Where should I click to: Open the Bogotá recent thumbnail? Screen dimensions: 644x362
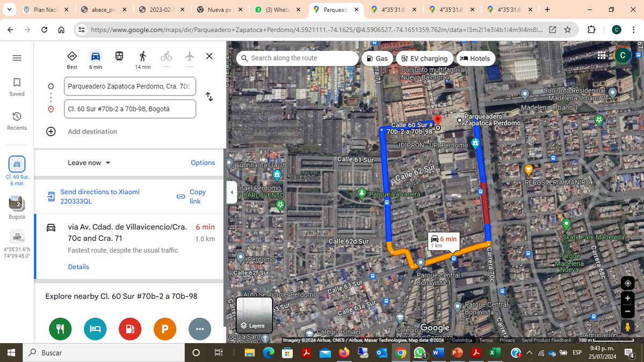[17, 208]
